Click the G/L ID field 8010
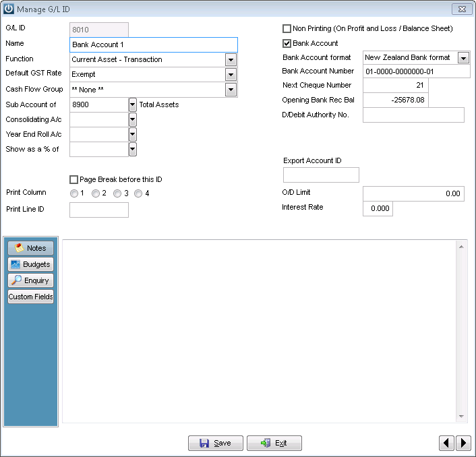 click(x=99, y=30)
